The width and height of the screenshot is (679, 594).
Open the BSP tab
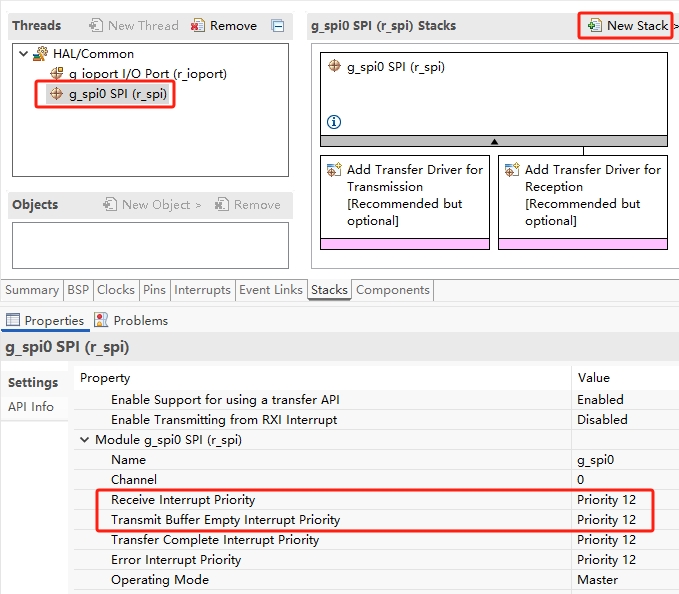pyautogui.click(x=78, y=290)
